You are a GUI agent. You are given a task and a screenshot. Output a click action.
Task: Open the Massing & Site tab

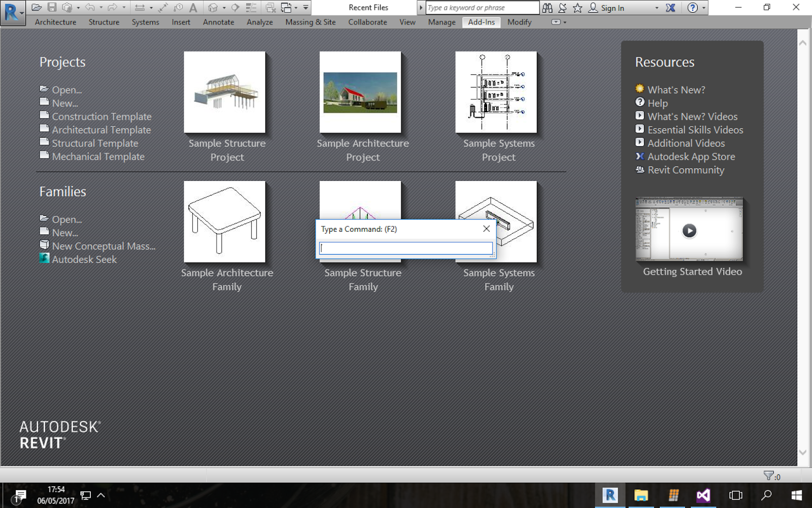point(310,22)
